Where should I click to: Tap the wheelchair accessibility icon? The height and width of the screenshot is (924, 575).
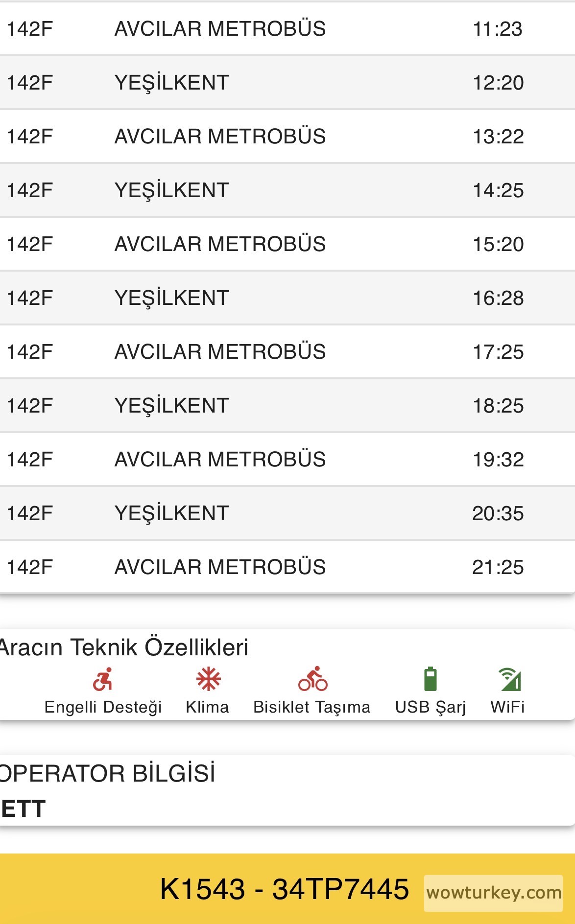tap(103, 679)
